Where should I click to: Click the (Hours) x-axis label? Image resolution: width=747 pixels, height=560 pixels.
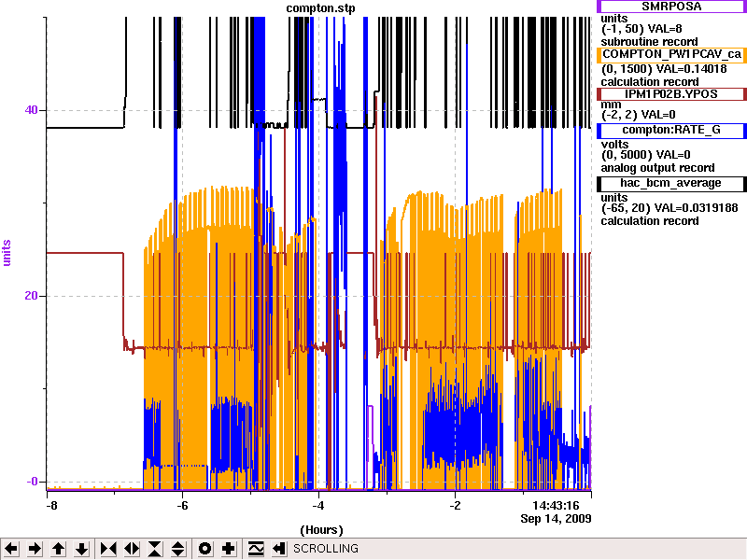tap(321, 530)
